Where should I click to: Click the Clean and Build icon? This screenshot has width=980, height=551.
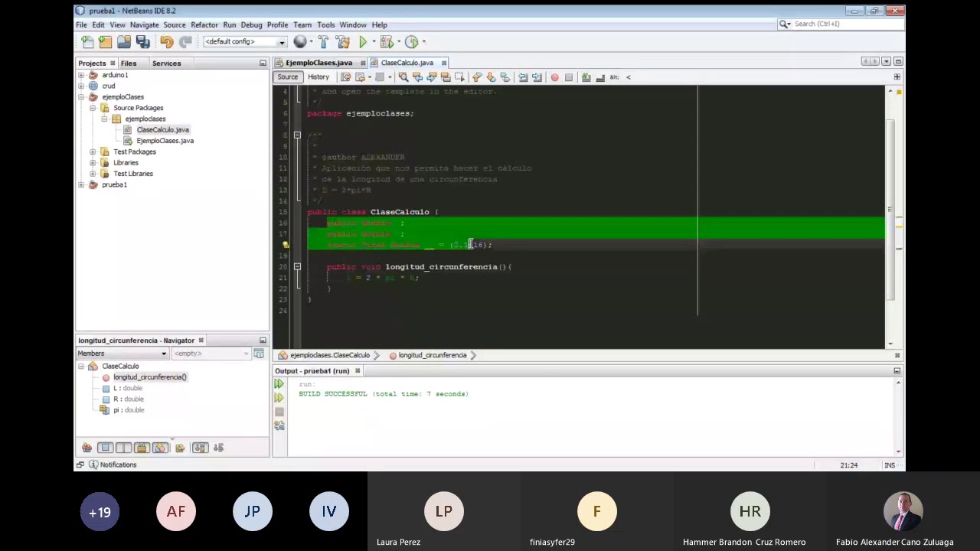pyautogui.click(x=342, y=42)
